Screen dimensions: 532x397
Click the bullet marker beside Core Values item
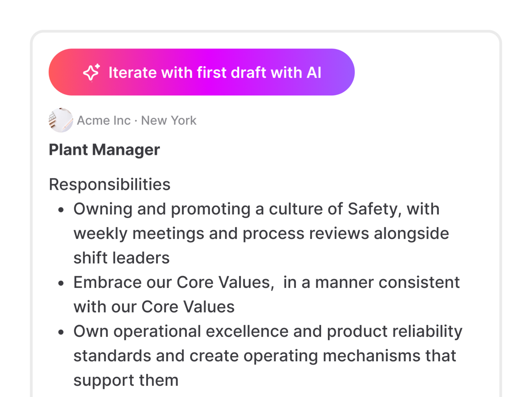61,283
